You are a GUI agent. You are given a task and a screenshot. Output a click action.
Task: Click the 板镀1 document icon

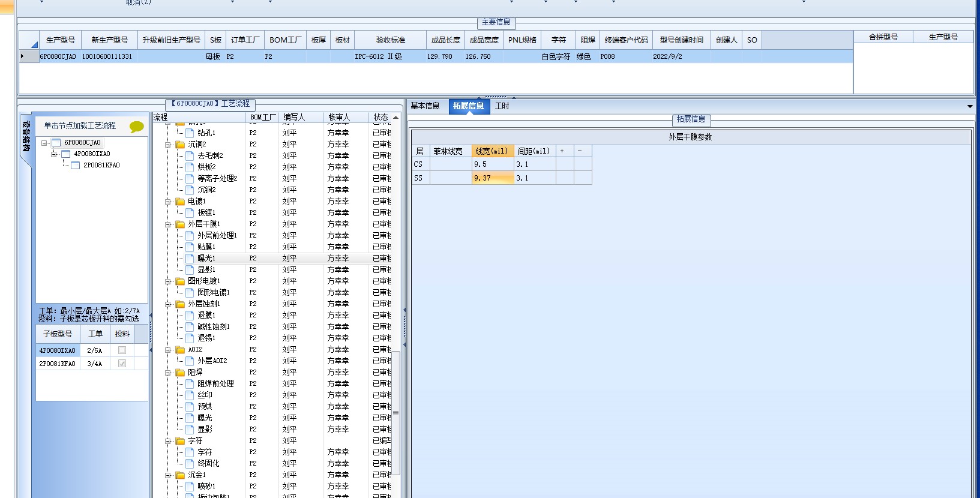coord(190,213)
